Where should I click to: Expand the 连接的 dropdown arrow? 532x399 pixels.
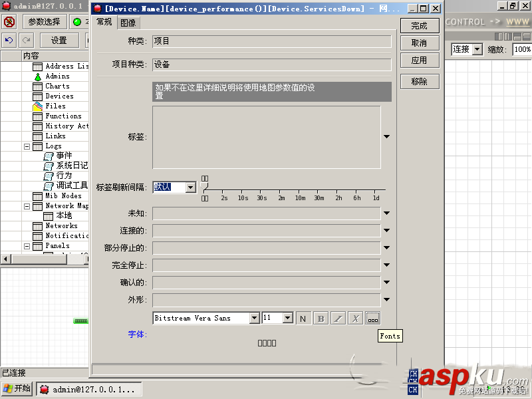[x=387, y=230]
